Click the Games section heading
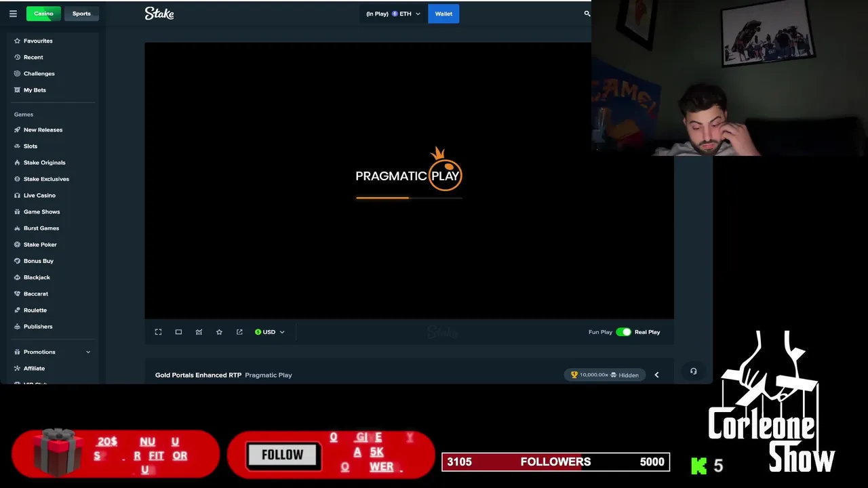This screenshot has width=868, height=488. (24, 115)
